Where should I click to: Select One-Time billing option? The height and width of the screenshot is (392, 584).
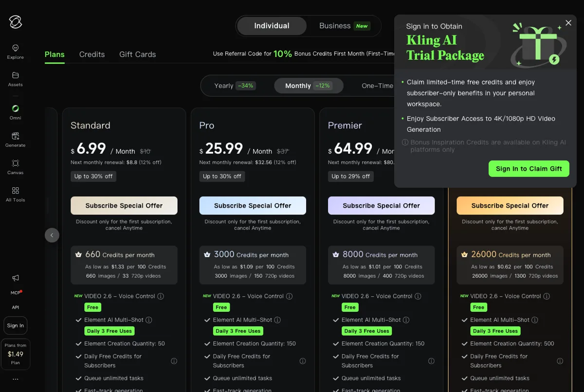pyautogui.click(x=377, y=86)
